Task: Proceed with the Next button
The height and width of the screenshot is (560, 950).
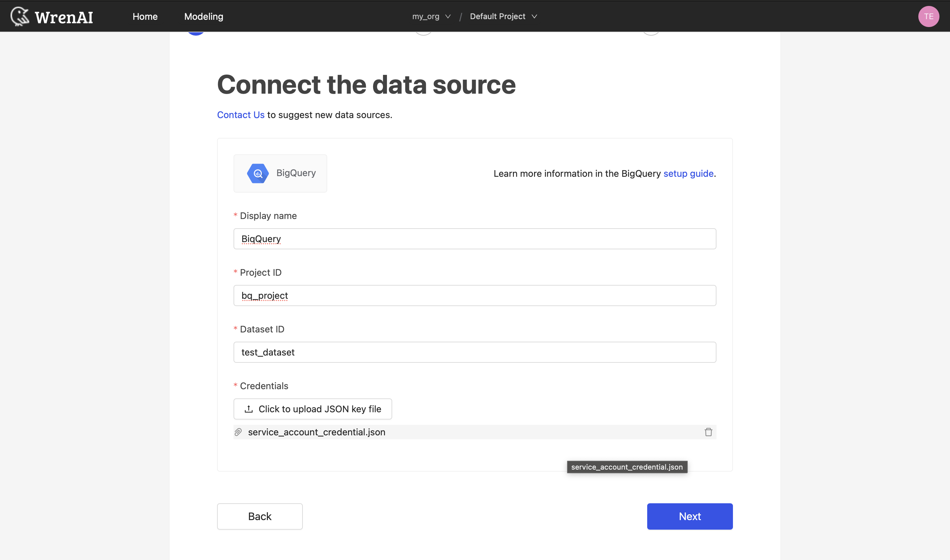Action: pyautogui.click(x=689, y=516)
